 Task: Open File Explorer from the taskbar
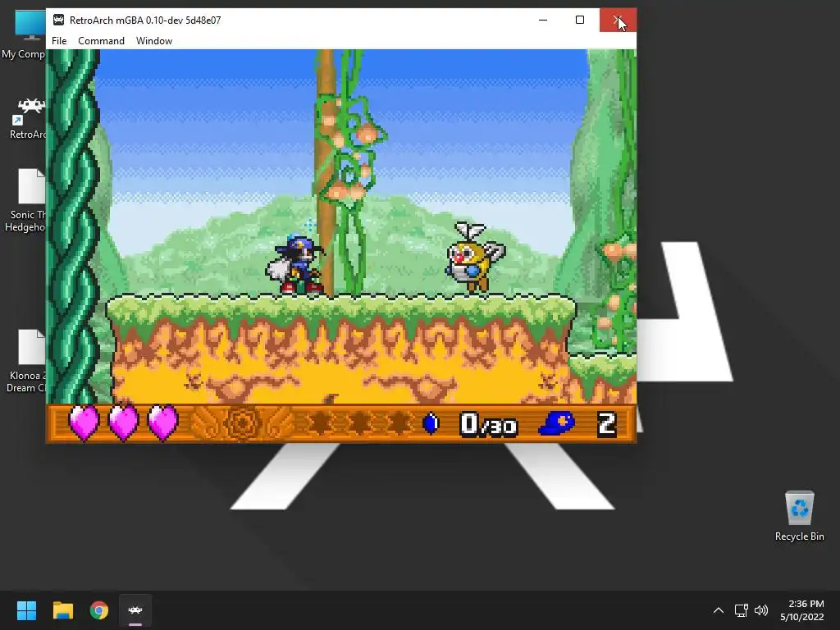tap(62, 610)
